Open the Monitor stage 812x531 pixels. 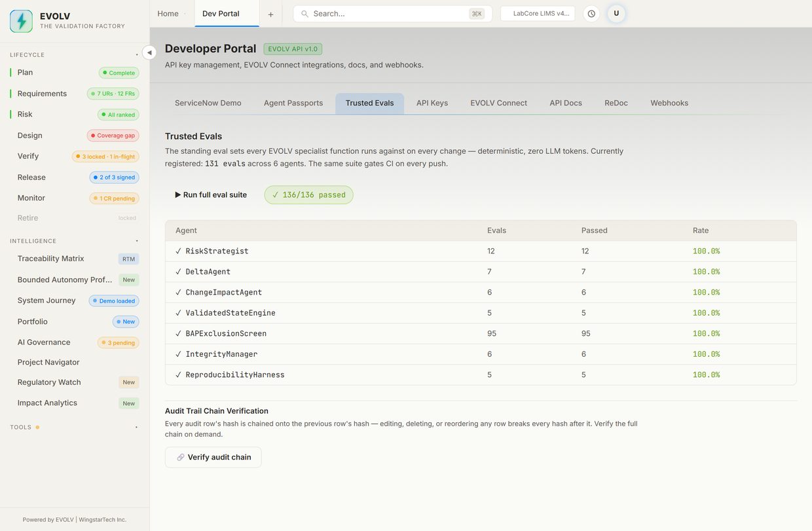75,198
